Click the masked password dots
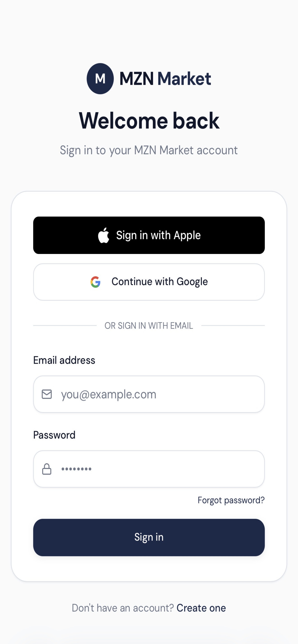The image size is (298, 644). pyautogui.click(x=76, y=469)
